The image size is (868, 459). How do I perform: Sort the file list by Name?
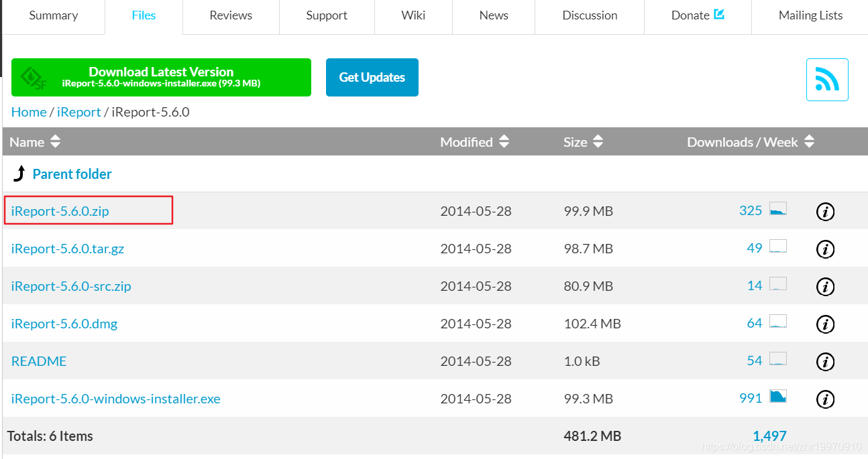point(35,142)
